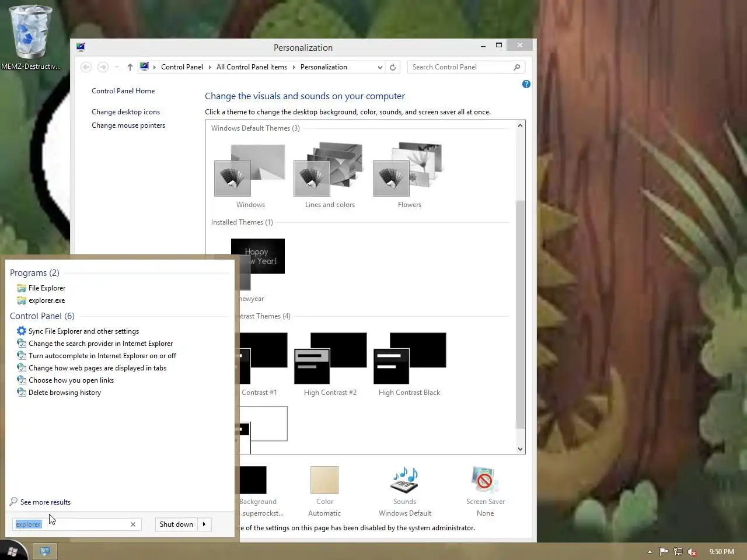Click the Control Panel (6) results header
747x560 pixels.
click(42, 316)
